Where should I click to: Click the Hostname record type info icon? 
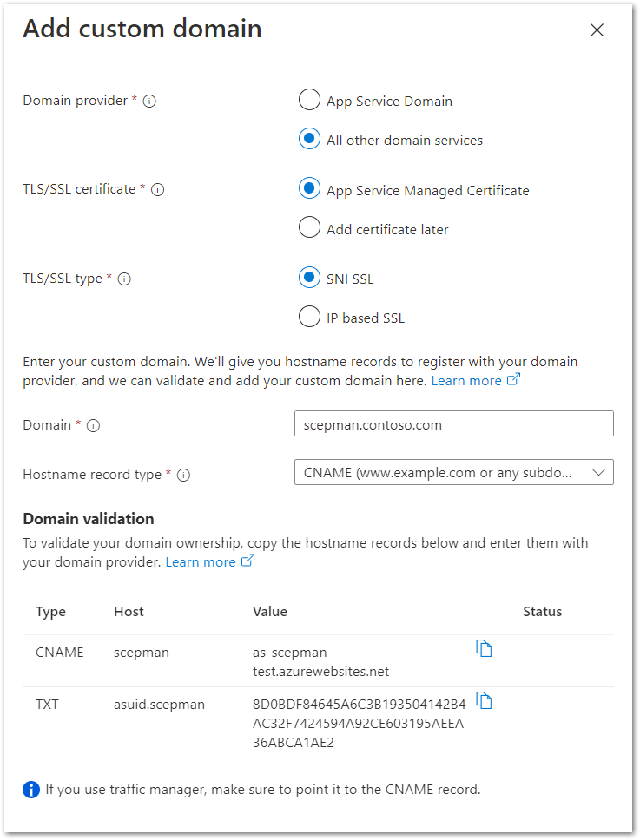click(x=183, y=476)
